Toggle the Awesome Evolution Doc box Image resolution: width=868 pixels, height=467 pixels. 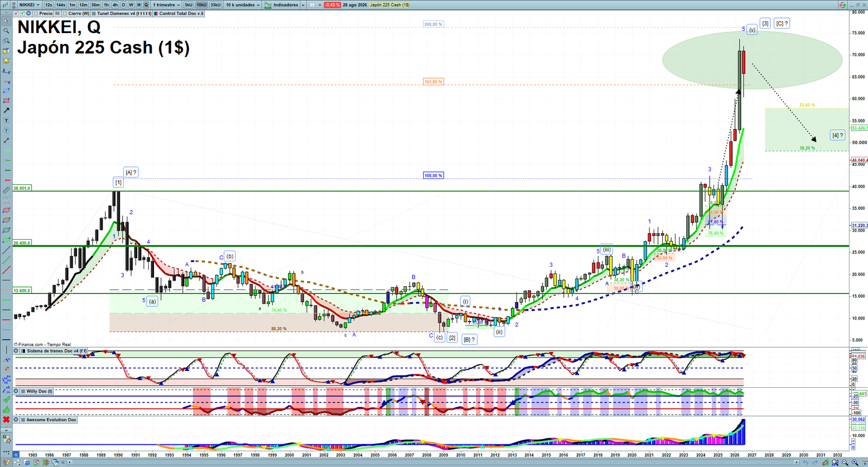point(23,420)
